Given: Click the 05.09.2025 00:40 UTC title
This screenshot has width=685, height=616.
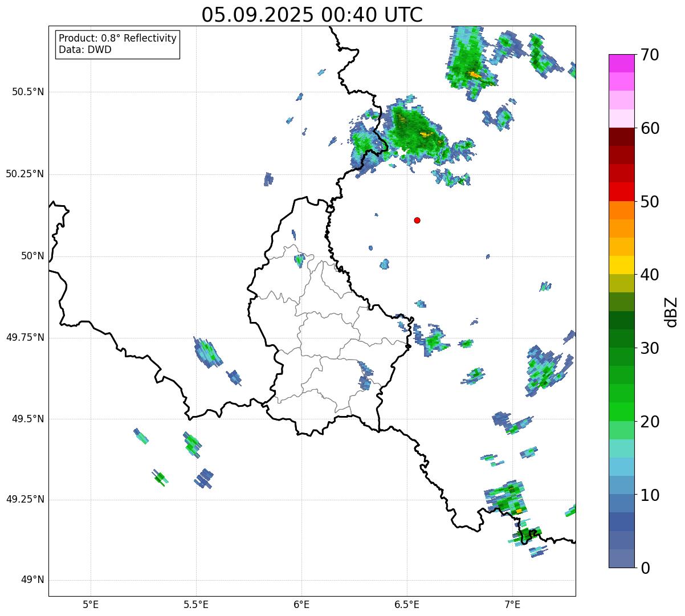Looking at the screenshot, I should point(312,15).
